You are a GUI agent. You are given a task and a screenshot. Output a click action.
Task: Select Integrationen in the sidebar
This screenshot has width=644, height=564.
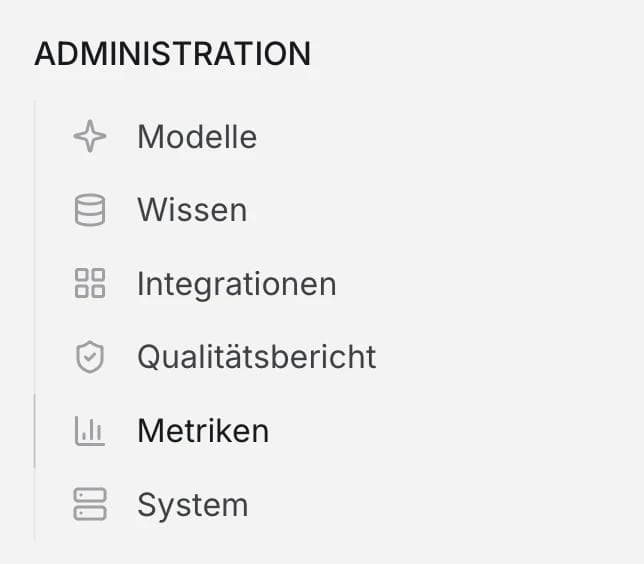click(236, 284)
